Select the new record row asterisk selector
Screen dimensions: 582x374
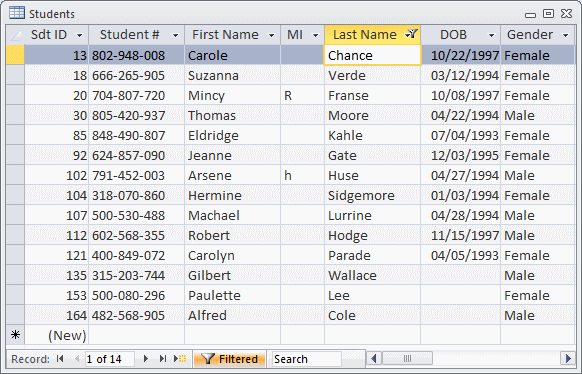[15, 335]
